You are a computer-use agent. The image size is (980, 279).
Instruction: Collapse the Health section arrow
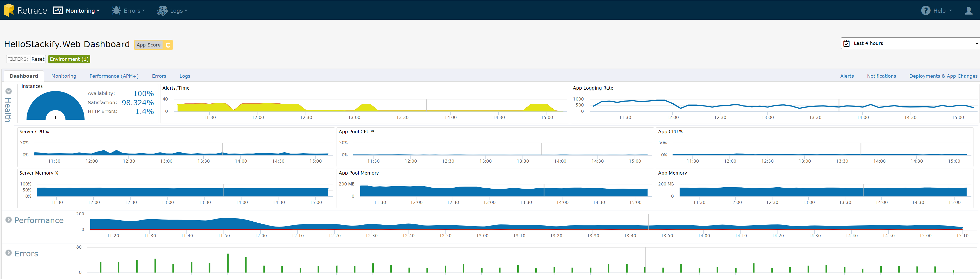tap(8, 91)
